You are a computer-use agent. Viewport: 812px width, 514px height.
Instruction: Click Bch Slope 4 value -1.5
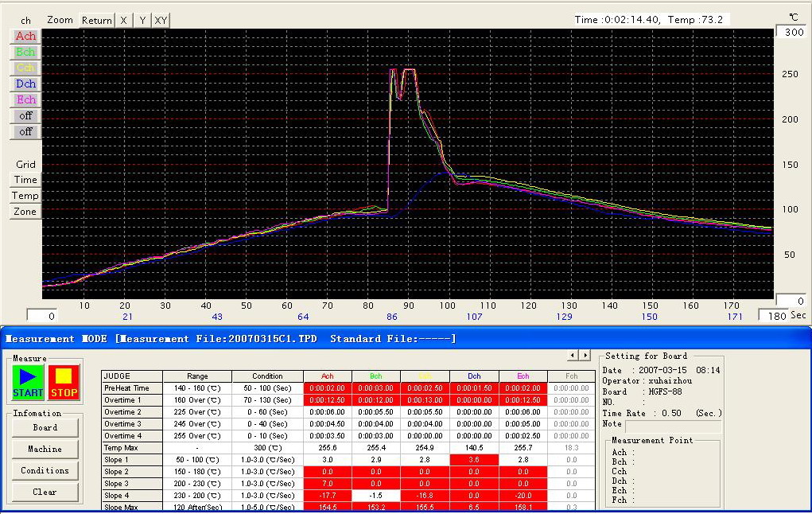click(x=376, y=496)
